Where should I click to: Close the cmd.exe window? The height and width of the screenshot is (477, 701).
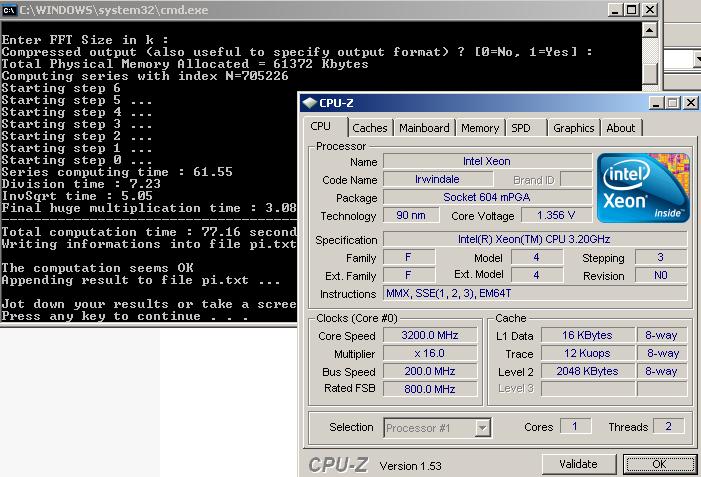[650, 10]
